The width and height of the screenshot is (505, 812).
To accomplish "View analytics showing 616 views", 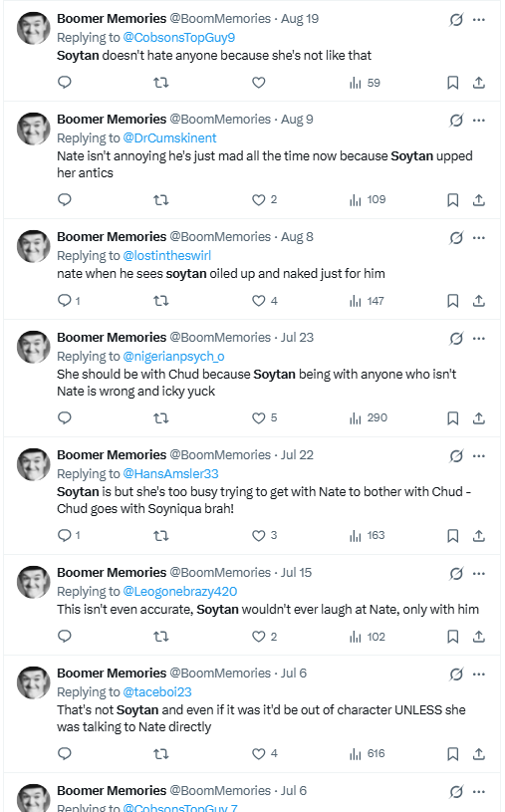I will (x=368, y=753).
